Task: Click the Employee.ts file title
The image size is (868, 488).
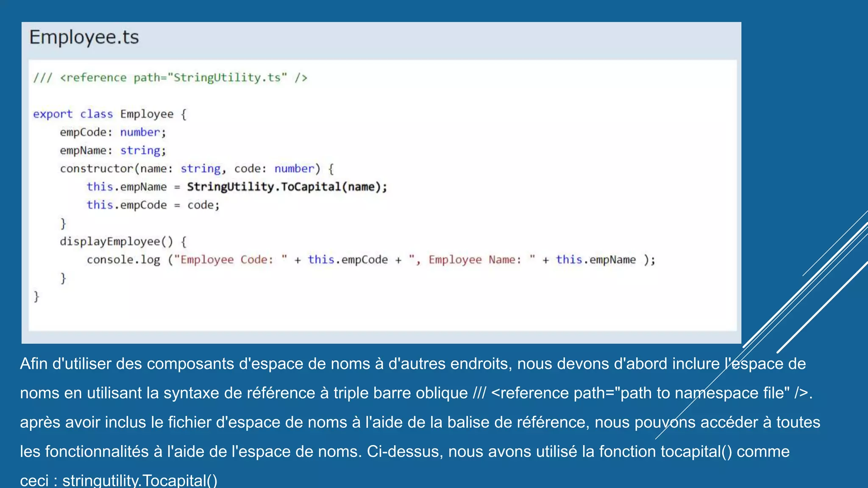Action: 84,38
